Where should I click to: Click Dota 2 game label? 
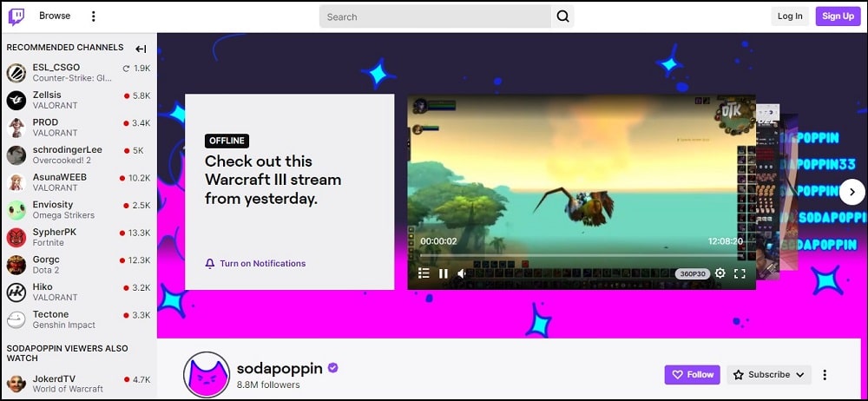click(46, 270)
